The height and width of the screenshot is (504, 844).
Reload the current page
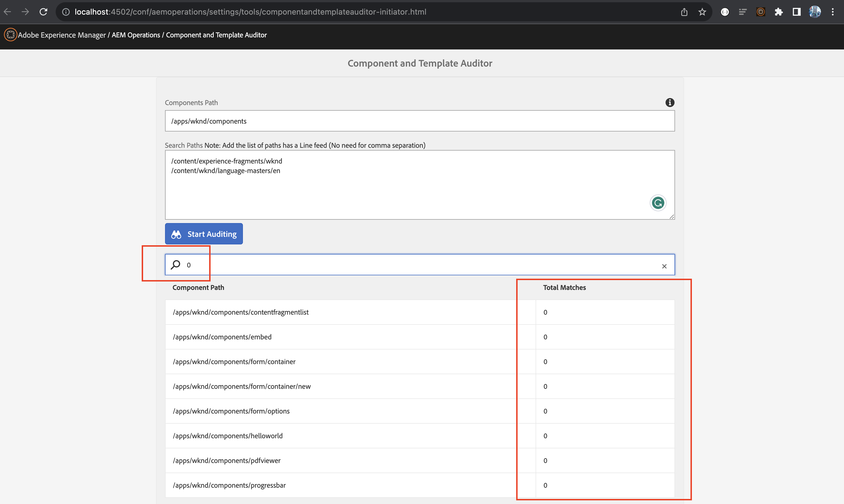click(43, 12)
